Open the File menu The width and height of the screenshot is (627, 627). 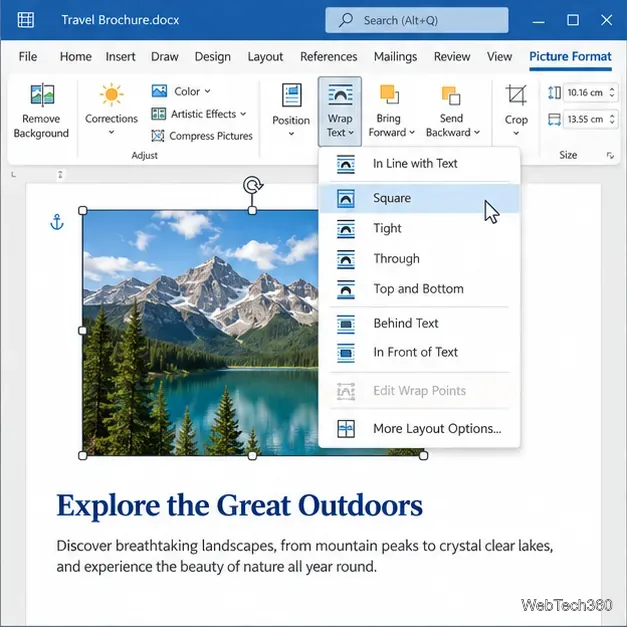[28, 56]
